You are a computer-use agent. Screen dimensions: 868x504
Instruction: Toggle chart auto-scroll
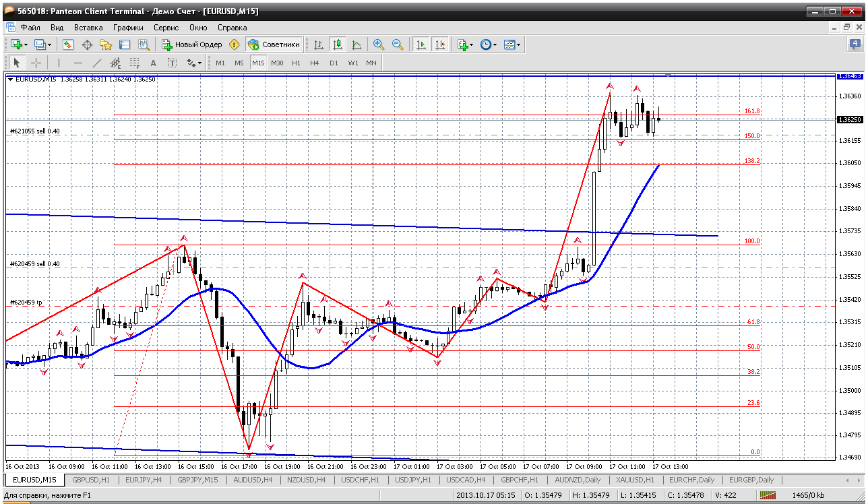pyautogui.click(x=421, y=44)
